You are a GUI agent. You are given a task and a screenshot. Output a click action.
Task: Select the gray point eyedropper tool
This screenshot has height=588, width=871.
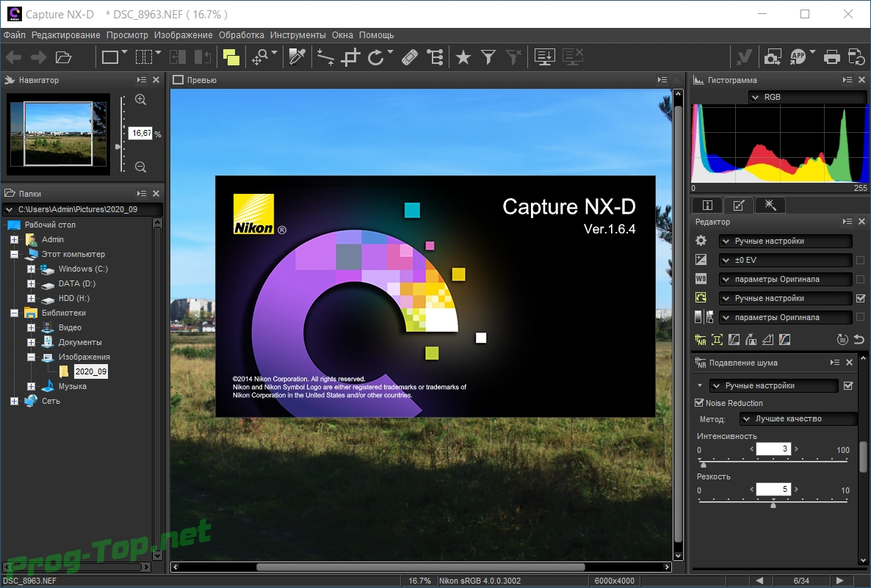click(x=297, y=57)
